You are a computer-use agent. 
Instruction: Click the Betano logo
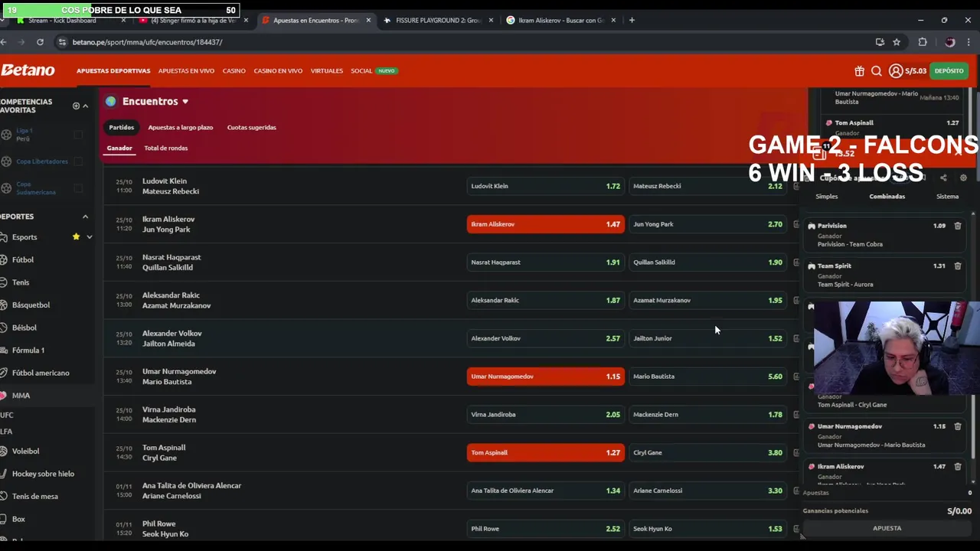click(x=28, y=70)
